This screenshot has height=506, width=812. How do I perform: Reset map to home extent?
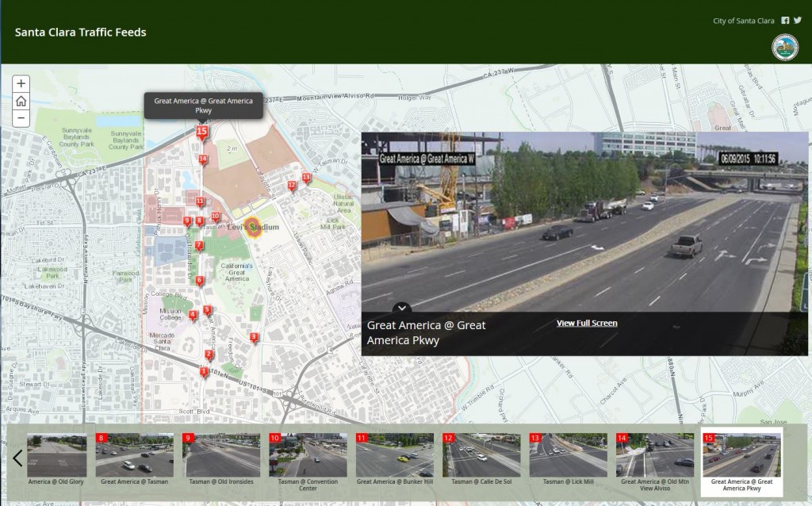pyautogui.click(x=21, y=101)
